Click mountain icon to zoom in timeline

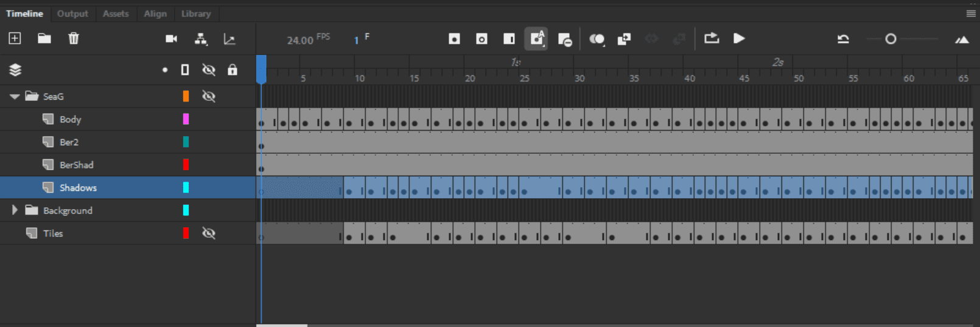click(962, 40)
